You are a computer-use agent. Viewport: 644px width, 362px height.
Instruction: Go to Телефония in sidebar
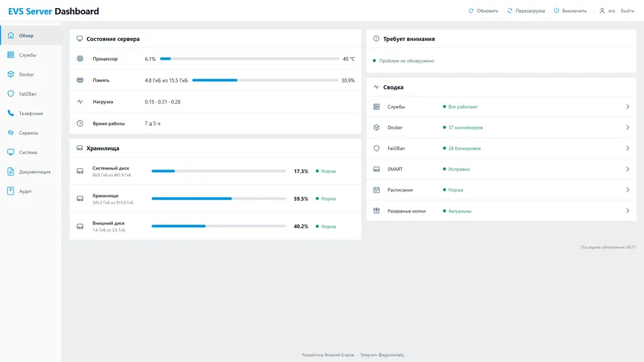click(31, 113)
